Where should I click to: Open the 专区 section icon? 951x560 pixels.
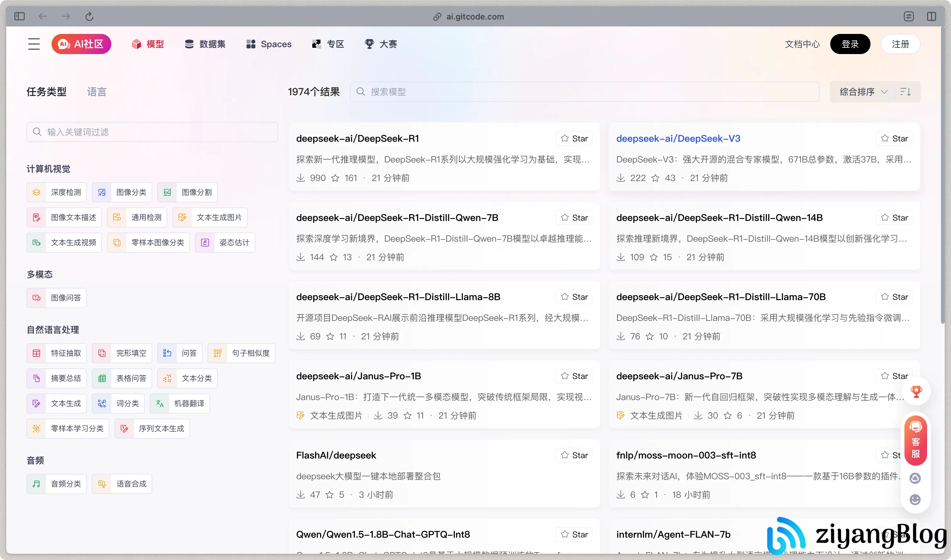tap(316, 44)
